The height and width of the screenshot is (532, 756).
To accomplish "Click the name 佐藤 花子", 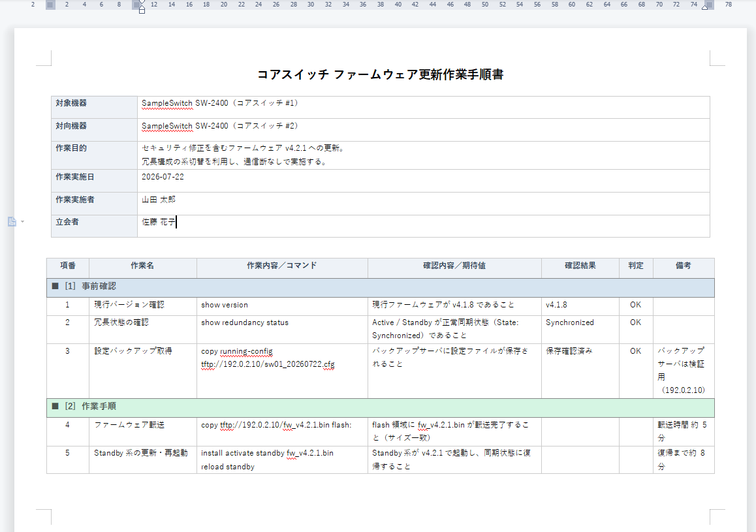I will coord(159,222).
